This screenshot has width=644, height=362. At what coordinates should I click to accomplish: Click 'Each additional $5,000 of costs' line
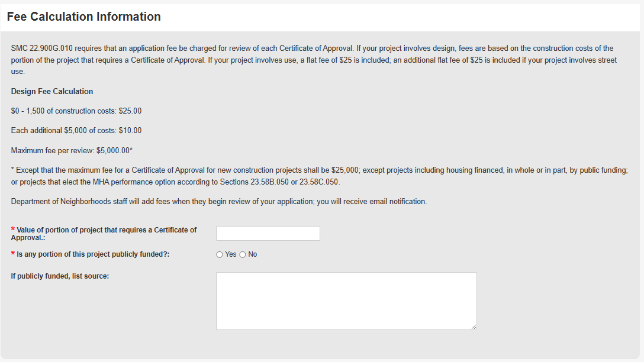pos(76,130)
